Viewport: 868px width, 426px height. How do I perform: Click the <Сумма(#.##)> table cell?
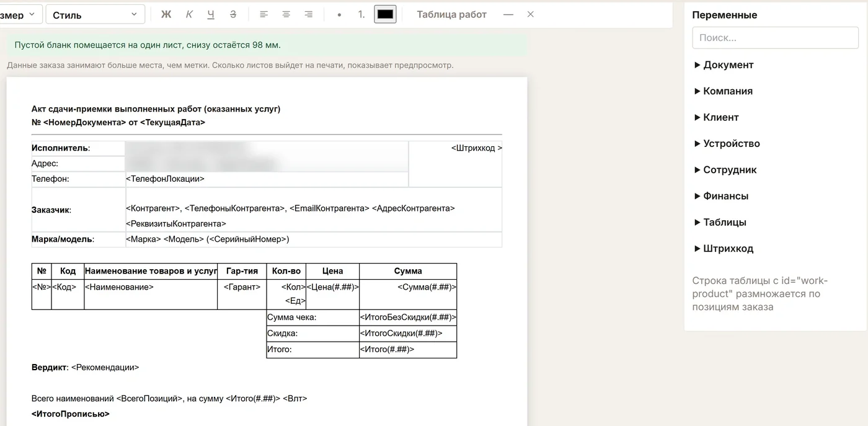pyautogui.click(x=408, y=295)
